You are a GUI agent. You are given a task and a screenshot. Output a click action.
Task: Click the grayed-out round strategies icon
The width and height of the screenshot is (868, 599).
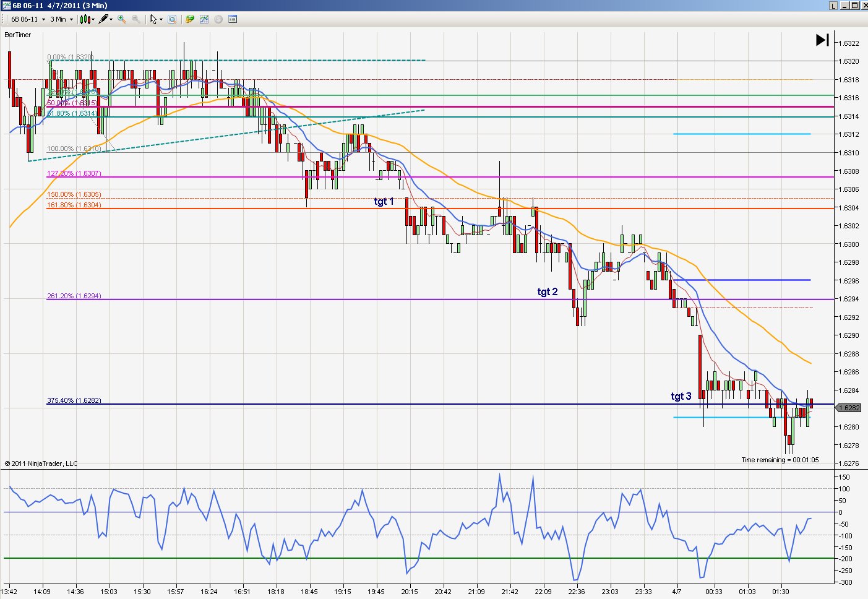(218, 19)
